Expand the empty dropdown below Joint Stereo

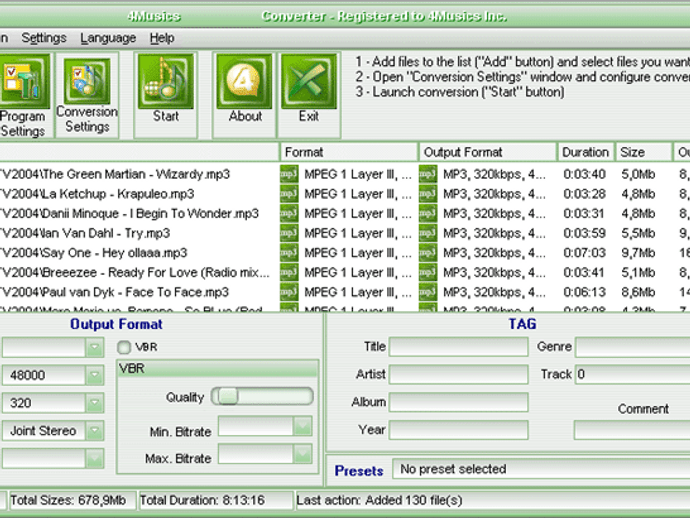point(95,459)
